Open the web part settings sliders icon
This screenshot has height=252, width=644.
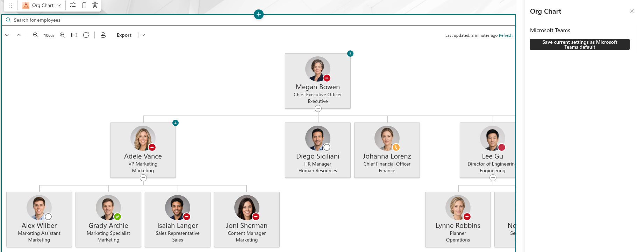(x=73, y=5)
